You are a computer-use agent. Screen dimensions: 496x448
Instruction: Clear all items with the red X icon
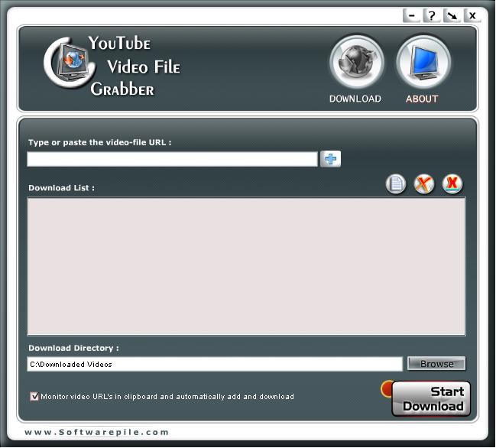pyautogui.click(x=452, y=183)
